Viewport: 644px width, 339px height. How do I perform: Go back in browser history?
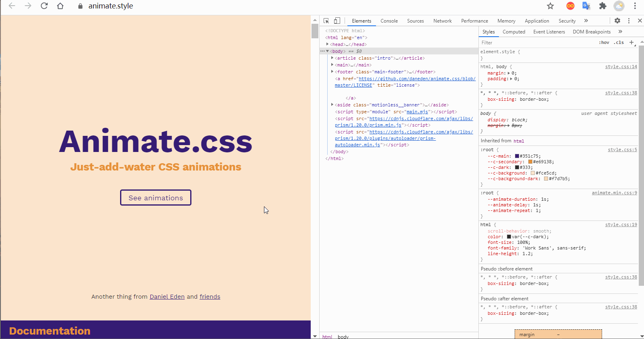[12, 6]
